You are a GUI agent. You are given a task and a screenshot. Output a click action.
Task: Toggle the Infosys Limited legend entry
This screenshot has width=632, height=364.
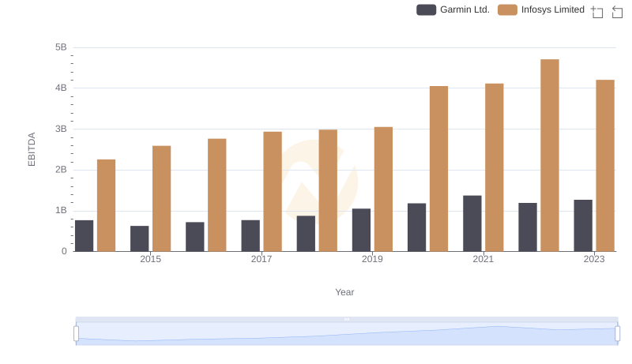(x=541, y=9)
